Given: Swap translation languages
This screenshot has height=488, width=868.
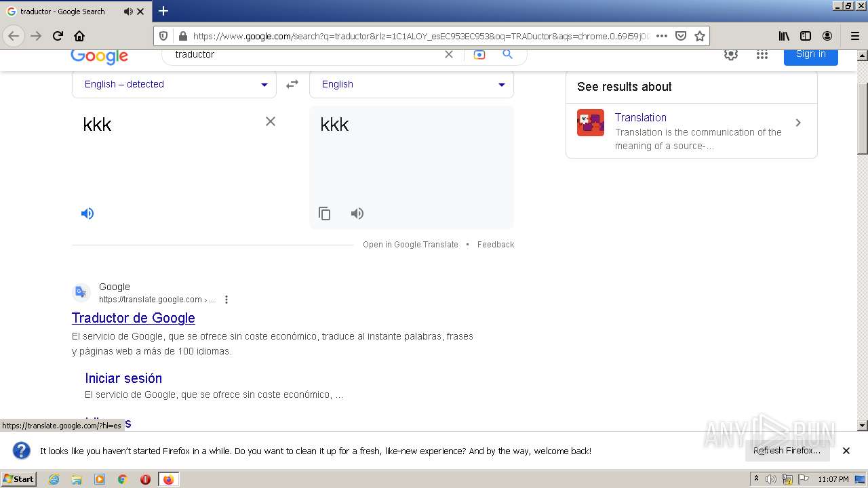Looking at the screenshot, I should 292,84.
